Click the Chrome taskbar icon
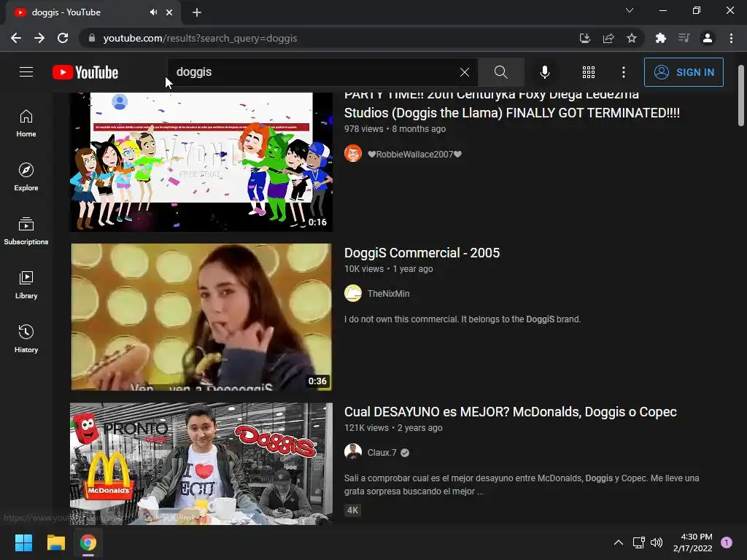 [88, 542]
